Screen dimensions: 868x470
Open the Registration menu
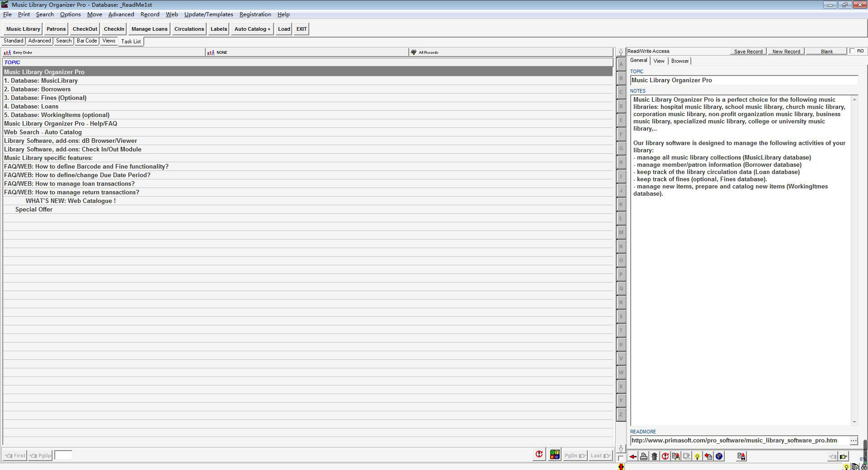pyautogui.click(x=255, y=14)
